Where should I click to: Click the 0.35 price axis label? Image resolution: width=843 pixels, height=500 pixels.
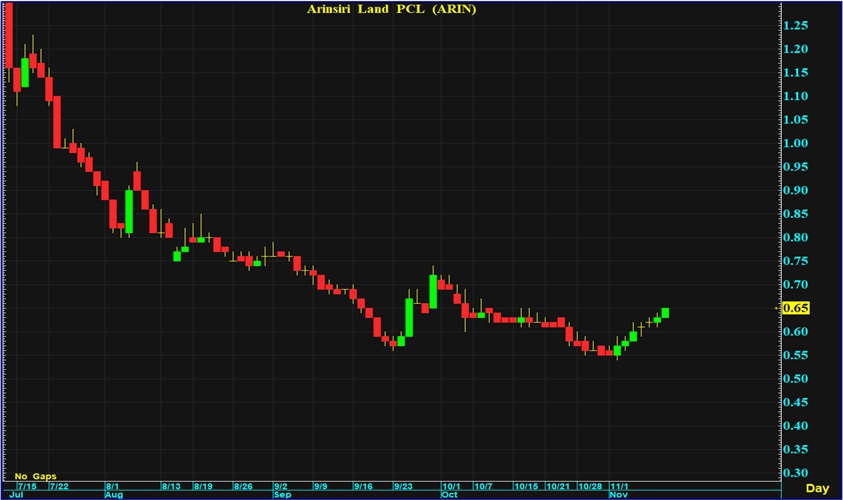[796, 449]
